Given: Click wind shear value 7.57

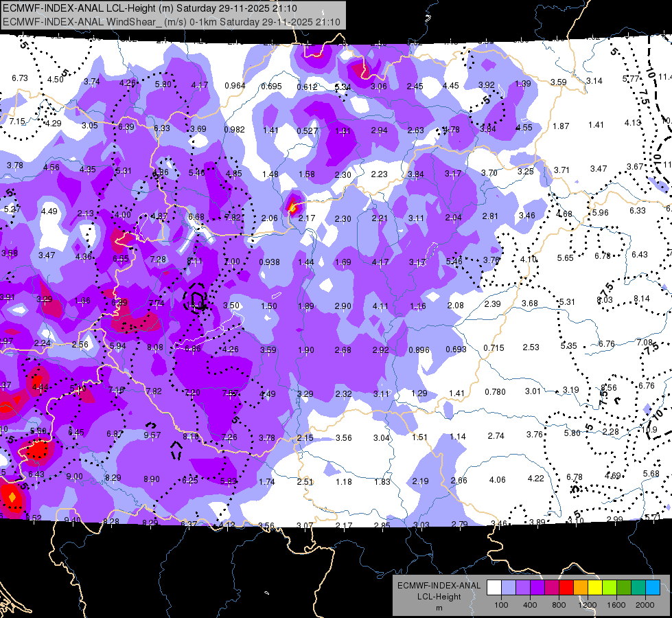Looking at the screenshot, I should tap(230, 393).
